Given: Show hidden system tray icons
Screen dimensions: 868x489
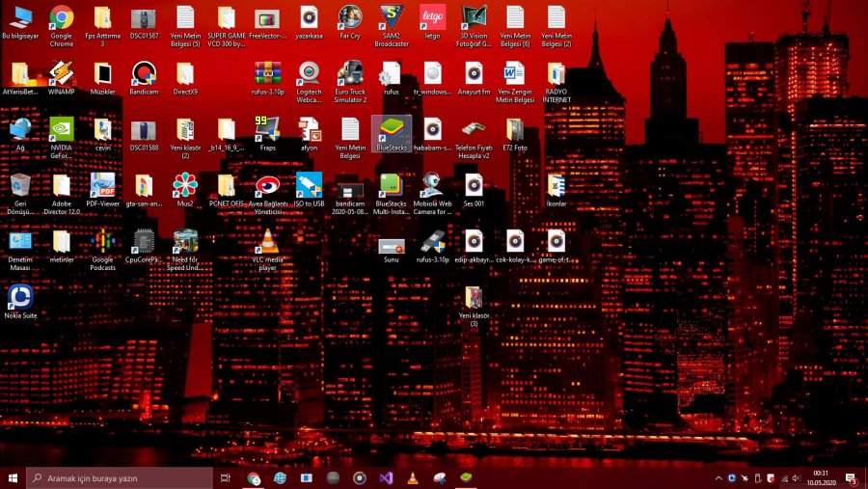Looking at the screenshot, I should click(x=719, y=478).
